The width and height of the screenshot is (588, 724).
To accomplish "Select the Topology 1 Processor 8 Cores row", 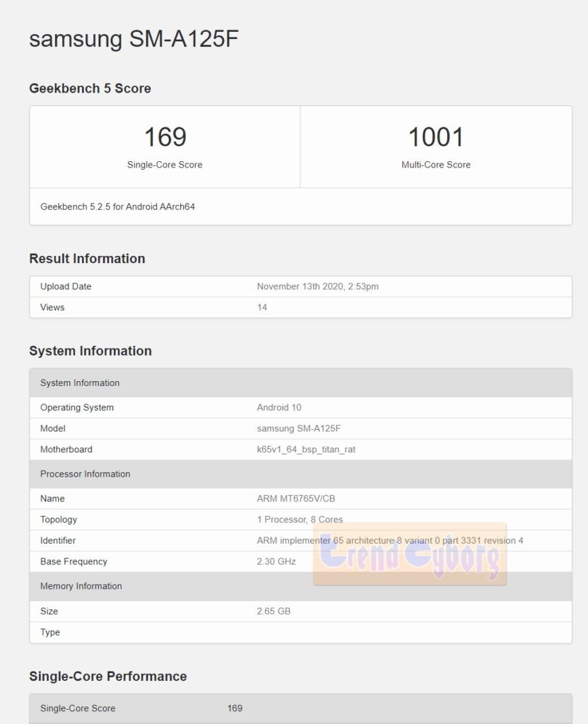I will tap(298, 520).
